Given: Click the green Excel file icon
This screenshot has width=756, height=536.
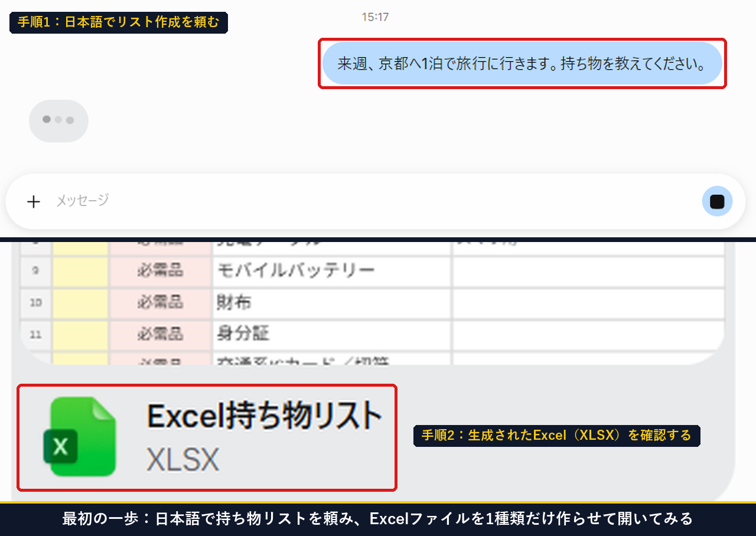Looking at the screenshot, I should [x=80, y=436].
